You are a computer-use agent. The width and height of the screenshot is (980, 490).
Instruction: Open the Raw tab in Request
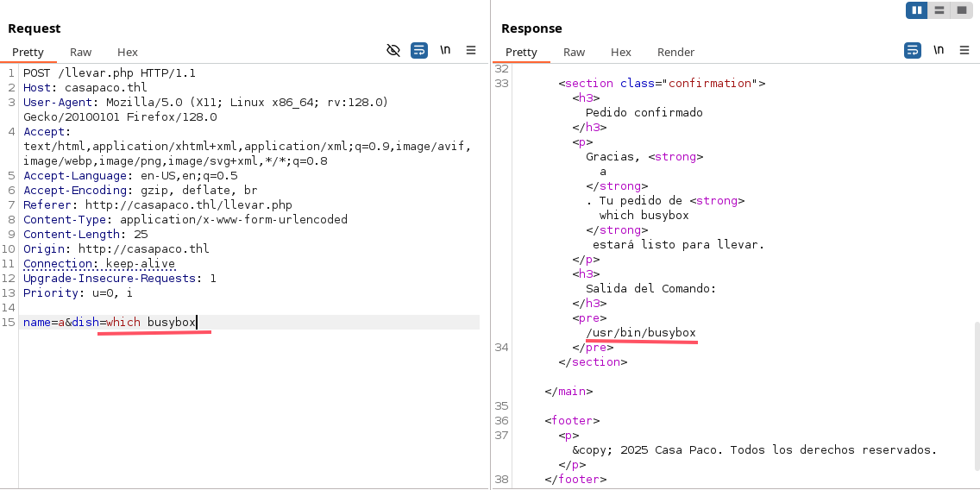[x=81, y=52]
